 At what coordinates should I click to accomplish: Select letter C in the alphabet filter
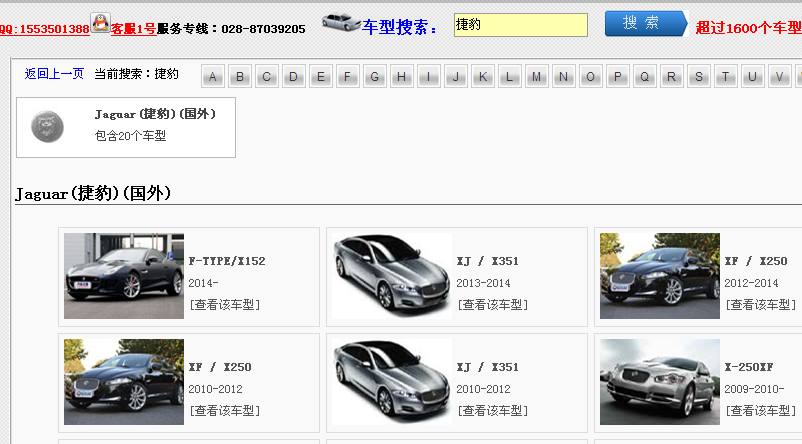pos(267,76)
